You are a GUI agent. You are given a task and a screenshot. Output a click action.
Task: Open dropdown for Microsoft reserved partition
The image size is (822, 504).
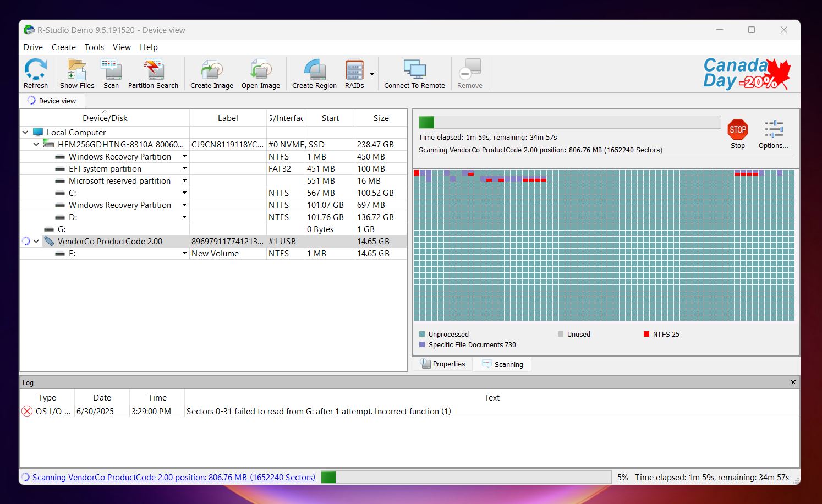click(184, 180)
